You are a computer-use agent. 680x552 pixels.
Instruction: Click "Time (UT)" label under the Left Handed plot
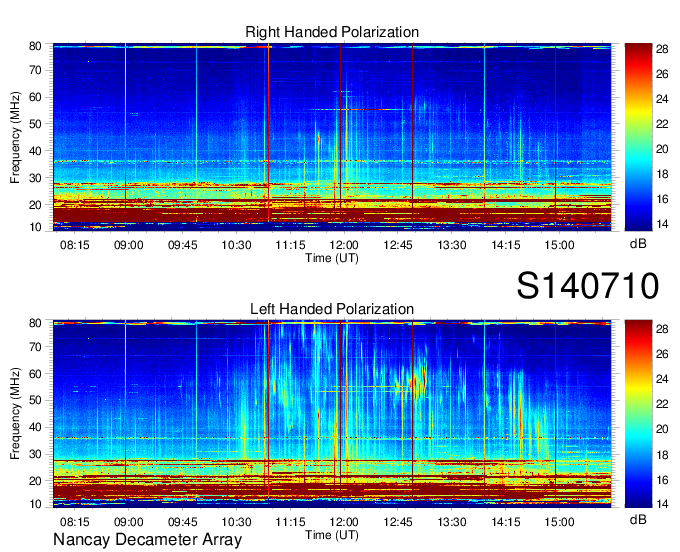(x=332, y=535)
